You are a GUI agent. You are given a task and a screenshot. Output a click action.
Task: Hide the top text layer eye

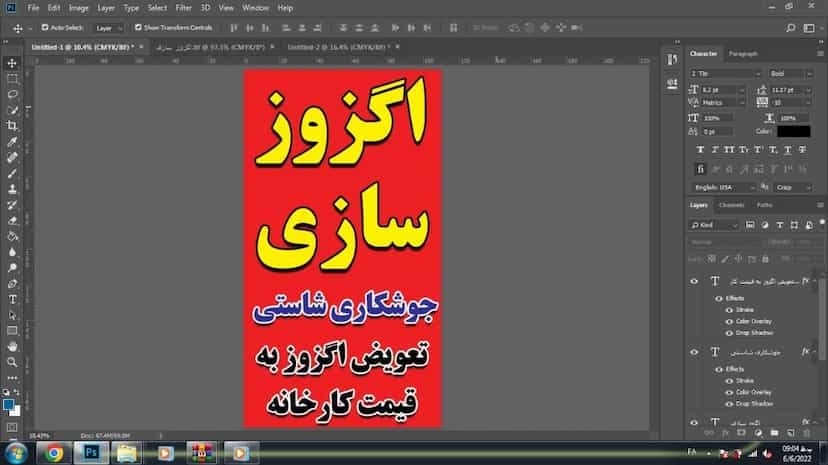[694, 282]
